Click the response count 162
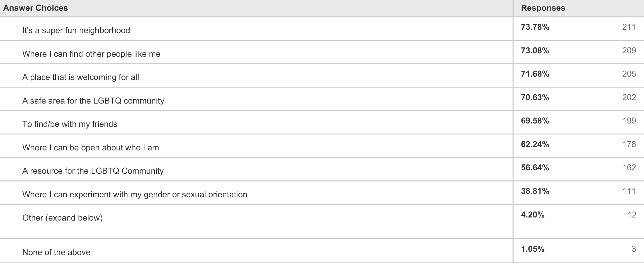The image size is (644, 275). point(629,168)
